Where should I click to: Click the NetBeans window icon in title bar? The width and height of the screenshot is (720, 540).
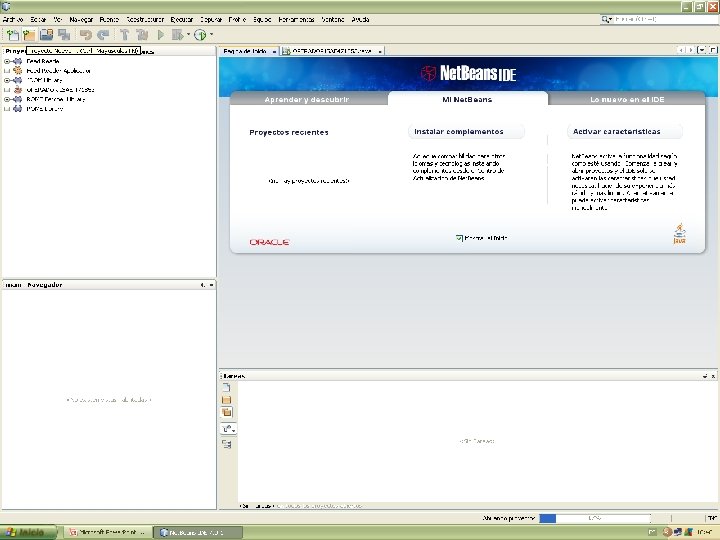coord(6,6)
